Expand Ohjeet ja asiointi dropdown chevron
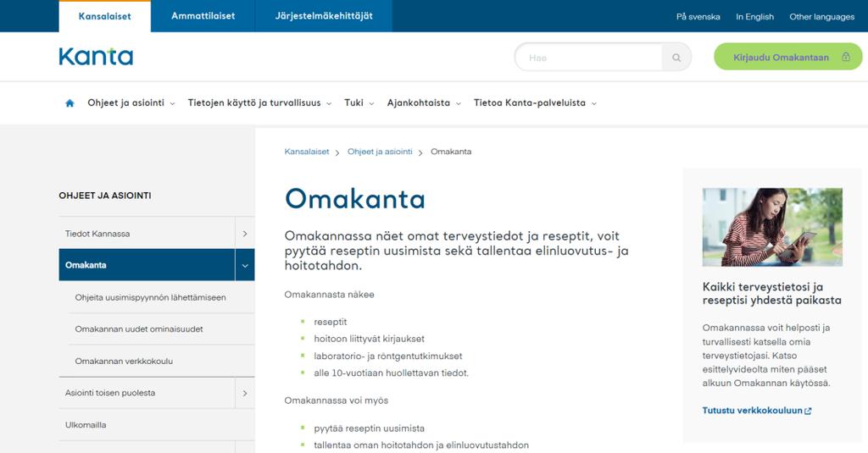Screen dimensions: 868x453 click(x=172, y=103)
